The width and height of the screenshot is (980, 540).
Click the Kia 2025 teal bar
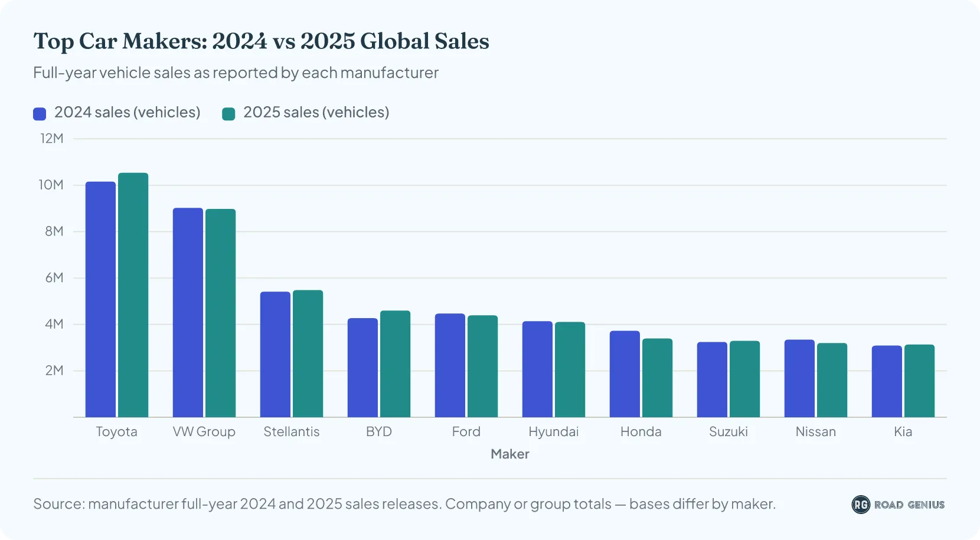click(x=920, y=381)
